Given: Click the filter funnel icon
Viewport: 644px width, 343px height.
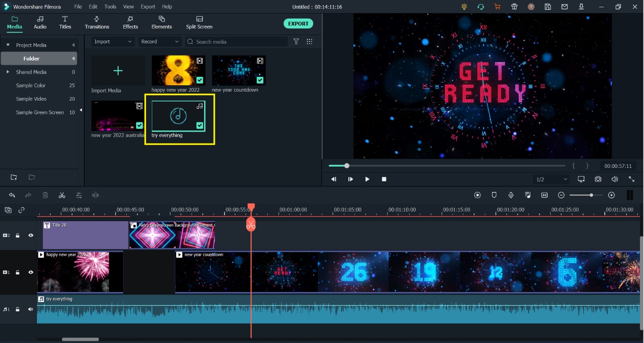Looking at the screenshot, I should click(296, 42).
